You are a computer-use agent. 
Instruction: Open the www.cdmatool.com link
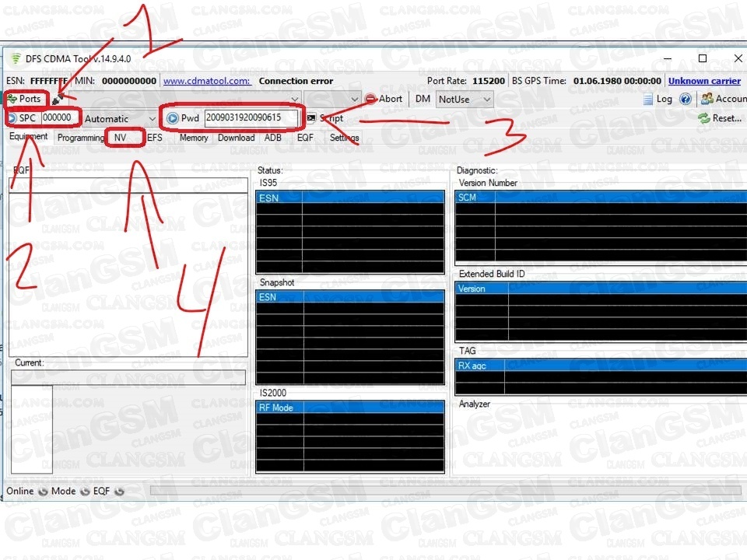[x=207, y=81]
